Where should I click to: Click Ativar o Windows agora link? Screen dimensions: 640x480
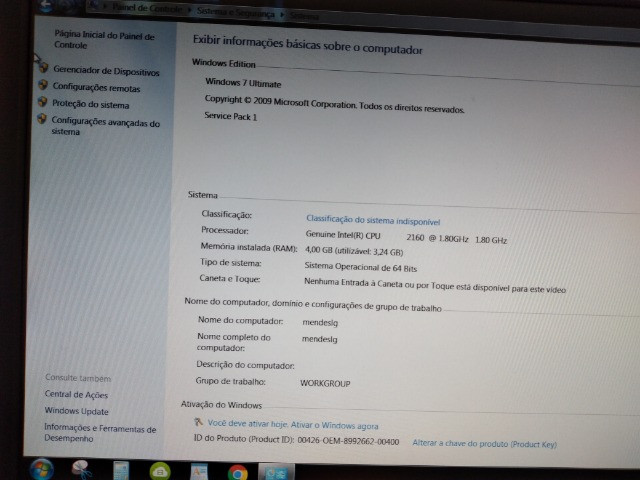[x=334, y=425]
